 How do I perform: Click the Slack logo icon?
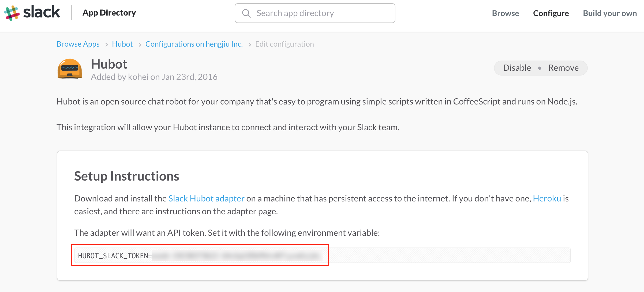click(12, 12)
